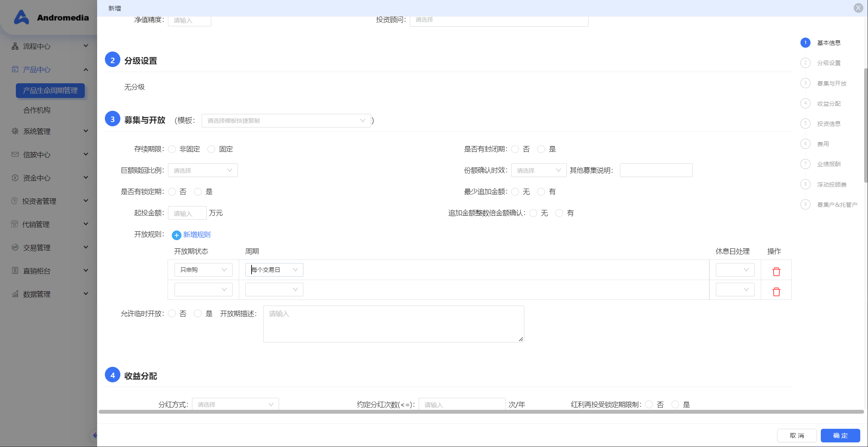The width and height of the screenshot is (868, 447).
Task: Select 是 for 是否有封闭期
Action: [x=541, y=149]
